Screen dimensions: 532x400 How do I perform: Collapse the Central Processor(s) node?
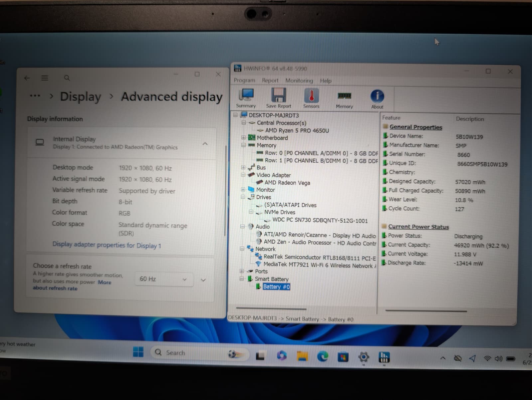coord(244,123)
